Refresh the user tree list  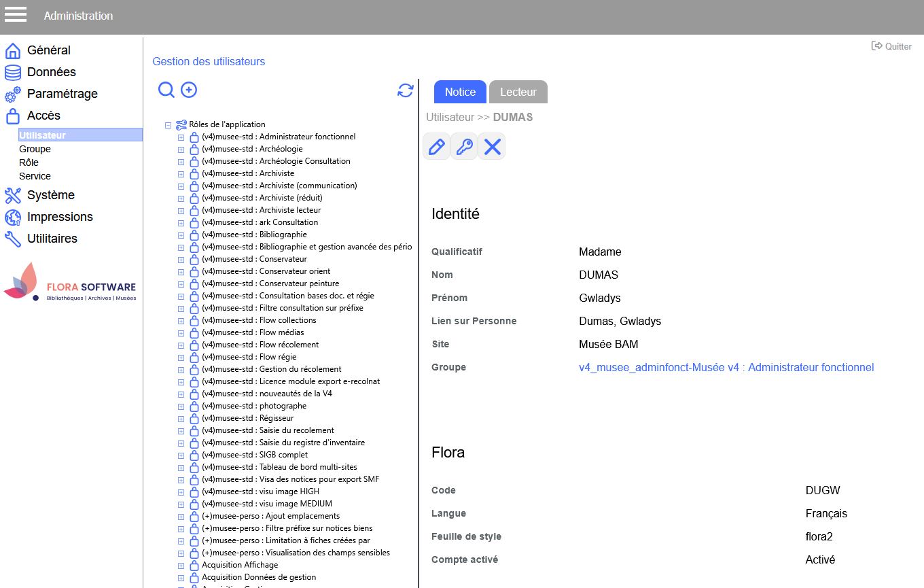[406, 90]
